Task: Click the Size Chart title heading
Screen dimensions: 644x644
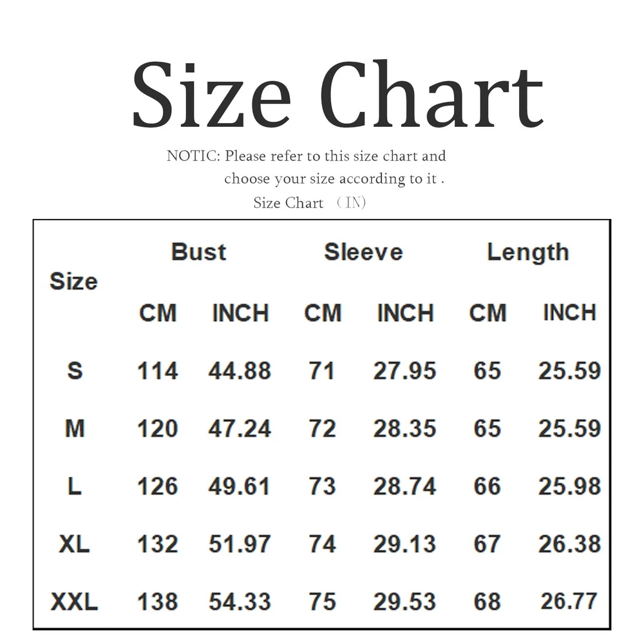Action: tap(337, 94)
